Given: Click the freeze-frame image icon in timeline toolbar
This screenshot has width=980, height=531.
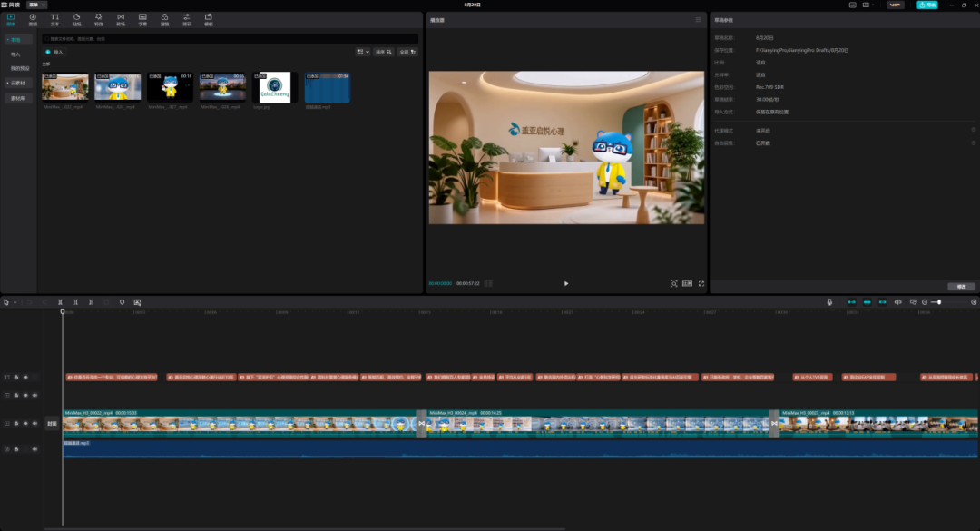Looking at the screenshot, I should (138, 302).
